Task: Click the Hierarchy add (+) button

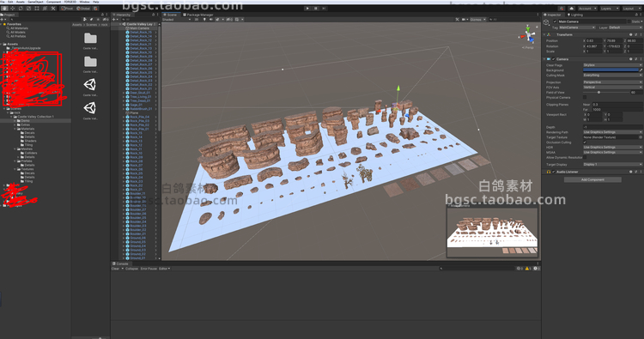Action: [x=114, y=19]
